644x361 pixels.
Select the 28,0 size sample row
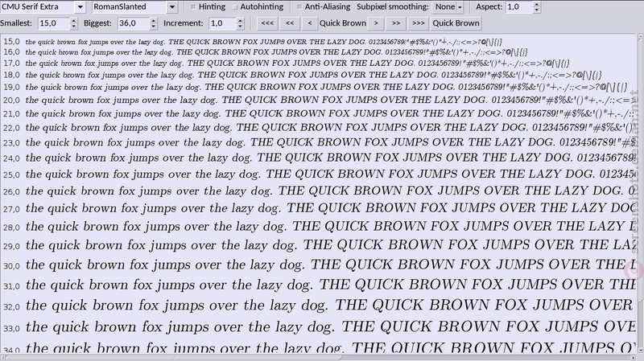click(x=318, y=227)
